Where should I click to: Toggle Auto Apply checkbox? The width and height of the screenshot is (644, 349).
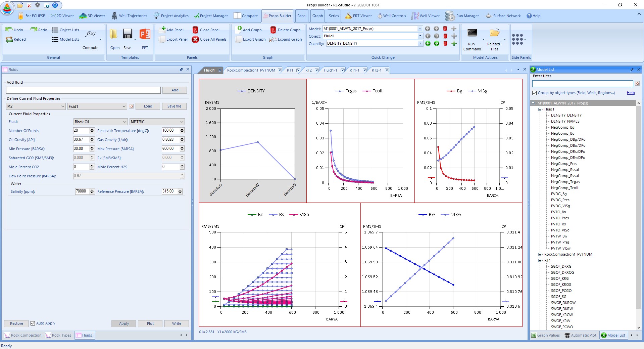click(33, 323)
